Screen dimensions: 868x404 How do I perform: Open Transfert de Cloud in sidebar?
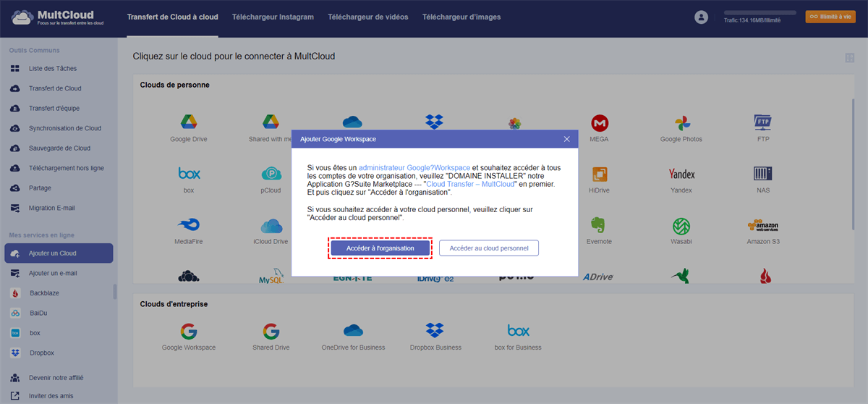(x=55, y=88)
